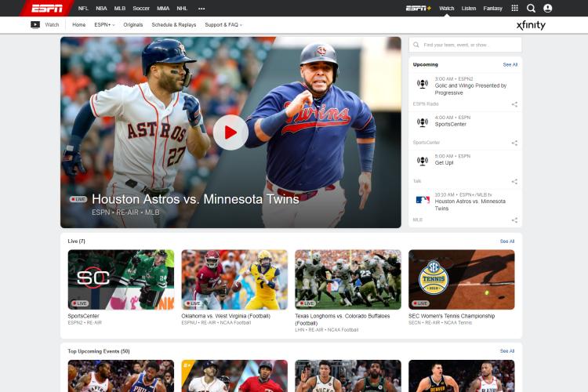This screenshot has width=588, height=392.
Task: Open the Raptors vs. 76ers upcoming thumbnail
Action: [x=121, y=376]
